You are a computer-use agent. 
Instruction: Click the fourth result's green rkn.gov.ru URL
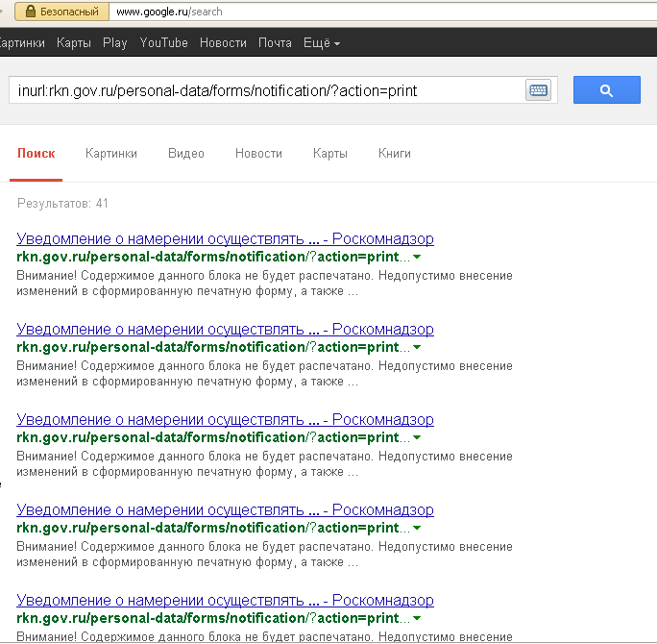tap(213, 528)
